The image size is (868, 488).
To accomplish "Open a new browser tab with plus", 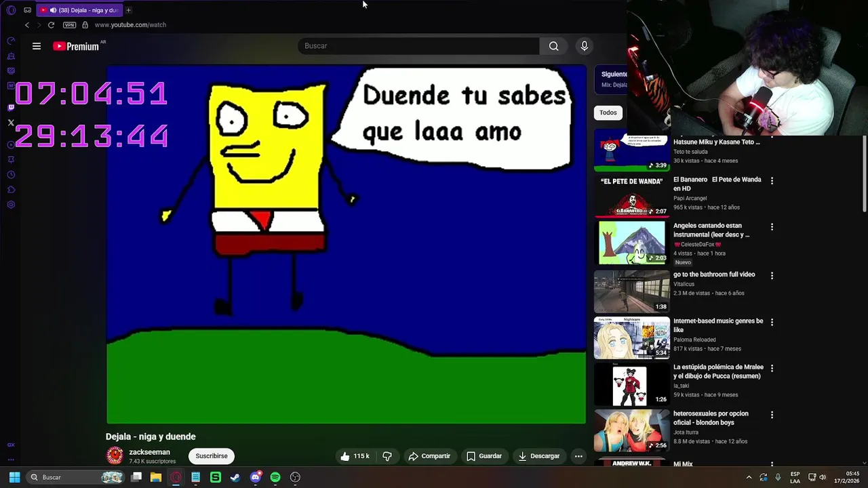I will click(x=128, y=10).
